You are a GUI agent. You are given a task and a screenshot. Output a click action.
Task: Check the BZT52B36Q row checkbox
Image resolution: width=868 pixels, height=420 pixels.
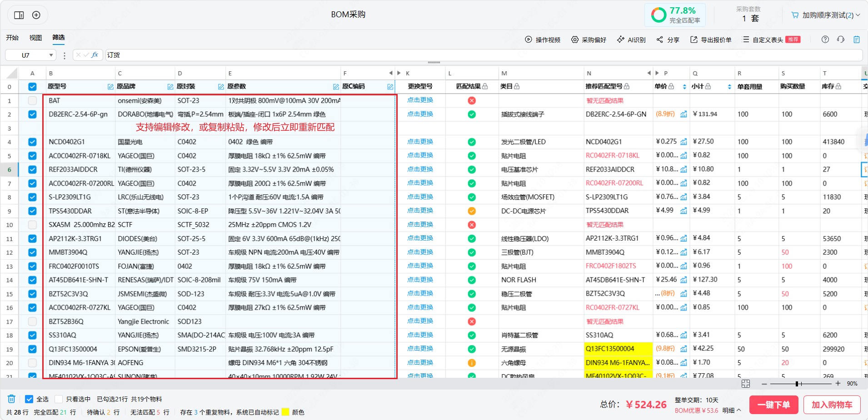[x=32, y=321]
